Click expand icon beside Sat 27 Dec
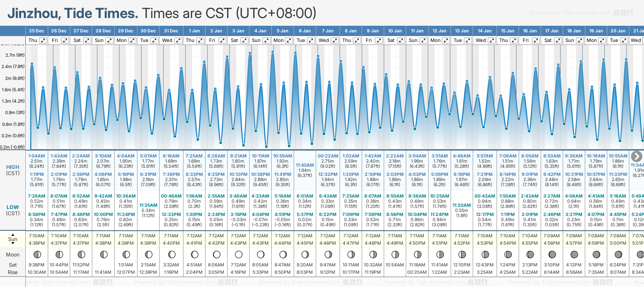The width and height of the screenshot is (644, 287). pyautogui.click(x=87, y=40)
